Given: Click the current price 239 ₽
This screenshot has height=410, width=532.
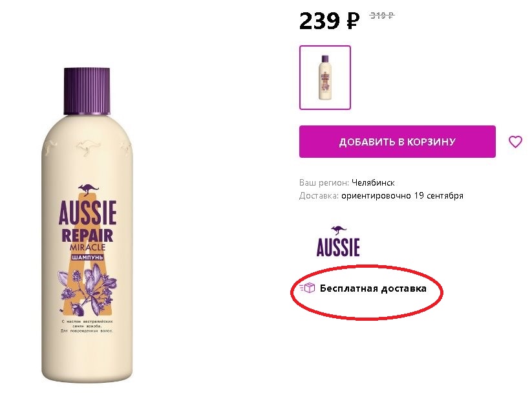Looking at the screenshot, I should 329,21.
